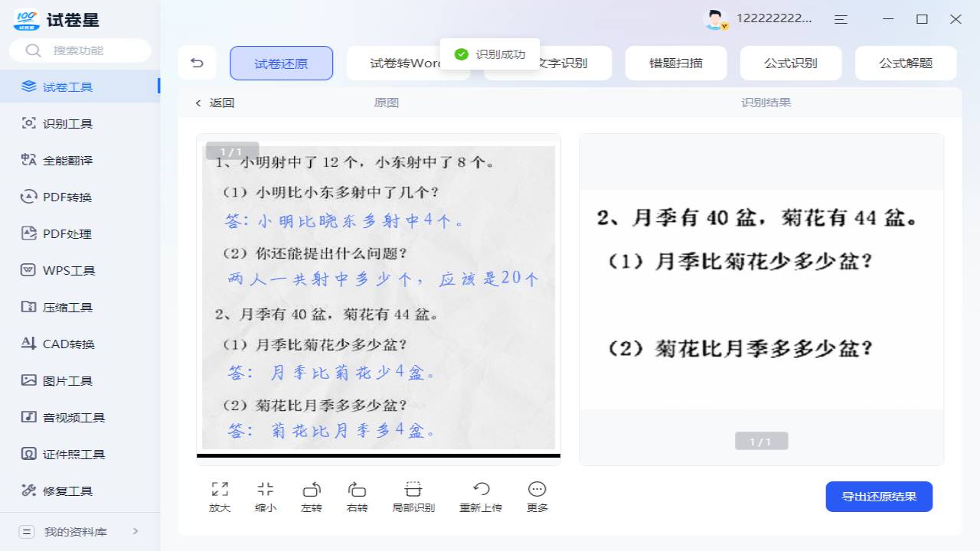Click the 搜索功能 search field

click(x=80, y=50)
